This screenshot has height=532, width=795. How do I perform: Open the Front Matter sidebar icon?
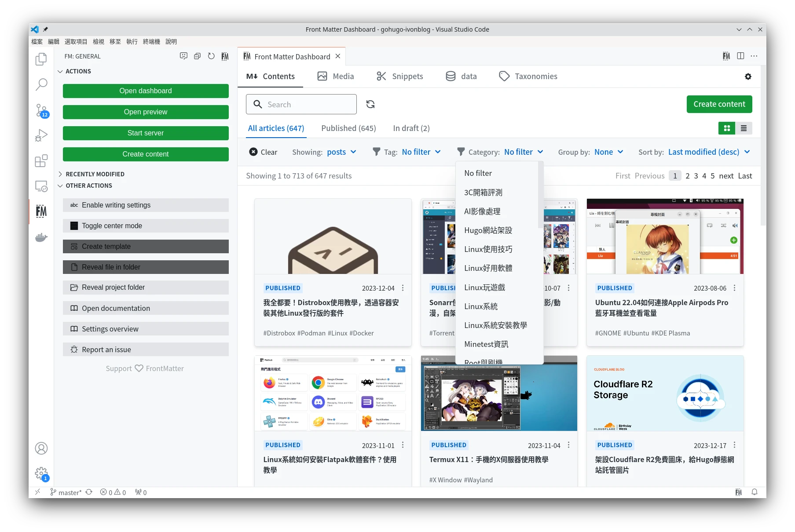41,211
